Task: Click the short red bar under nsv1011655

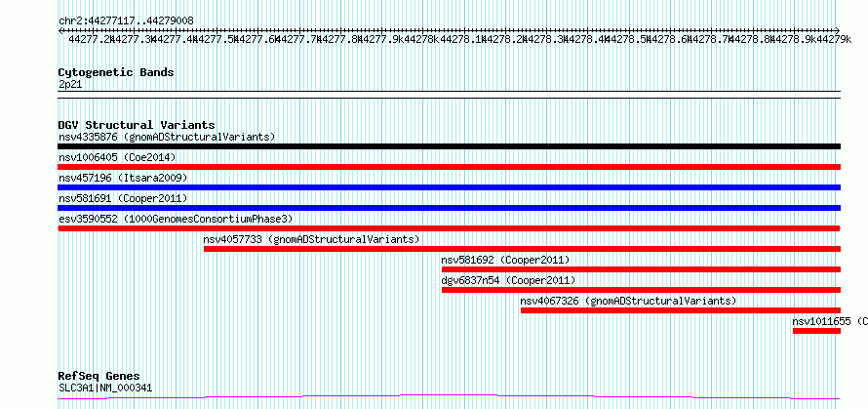Action: click(816, 331)
